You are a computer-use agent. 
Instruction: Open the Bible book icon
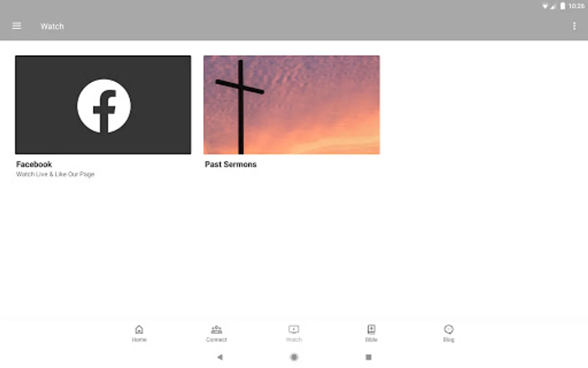371,329
